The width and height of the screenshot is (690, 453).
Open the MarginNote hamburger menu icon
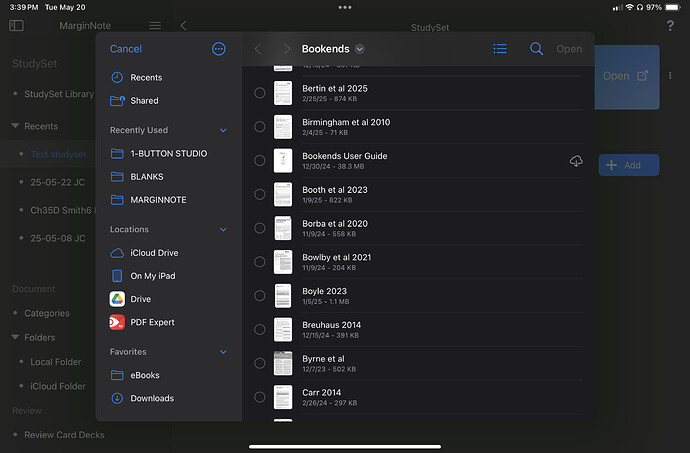coord(155,26)
